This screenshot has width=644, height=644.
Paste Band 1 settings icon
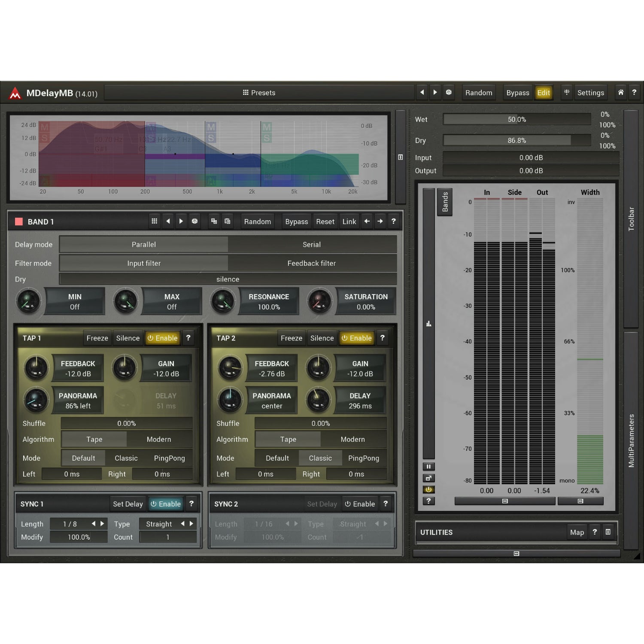(228, 221)
